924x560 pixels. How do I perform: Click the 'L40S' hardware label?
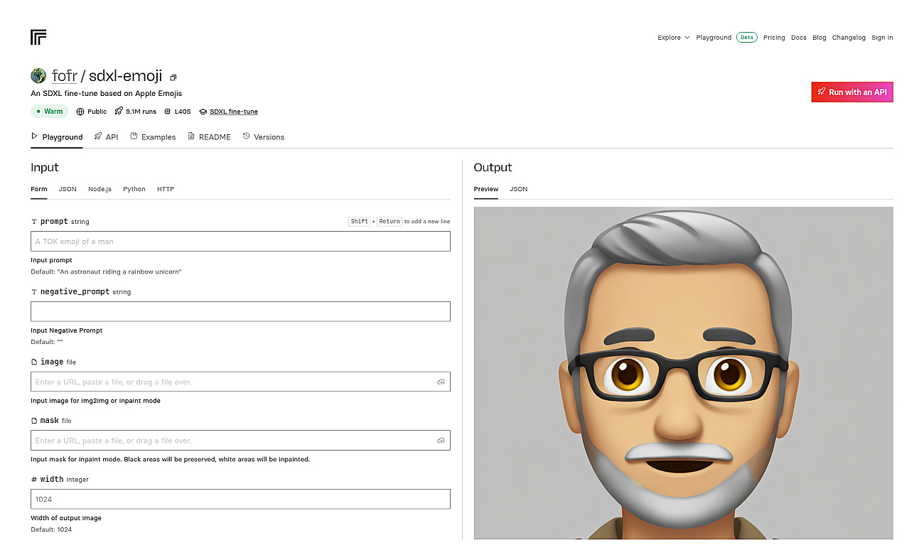pyautogui.click(x=183, y=112)
